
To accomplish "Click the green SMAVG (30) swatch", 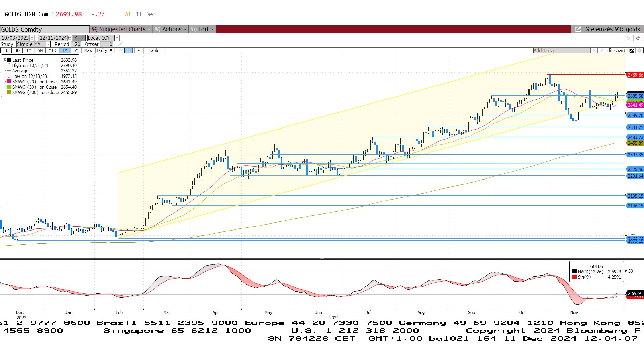I will pyautogui.click(x=9, y=87).
